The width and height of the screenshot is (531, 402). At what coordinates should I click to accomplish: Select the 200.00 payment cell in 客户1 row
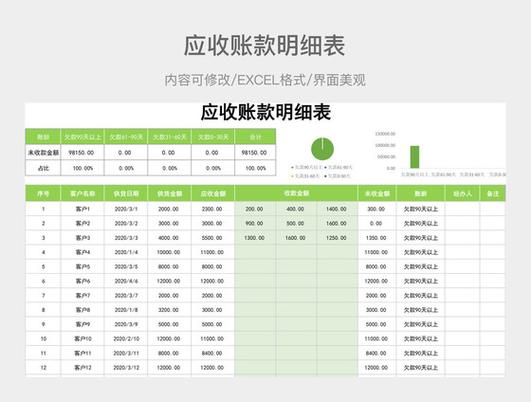[x=255, y=209]
